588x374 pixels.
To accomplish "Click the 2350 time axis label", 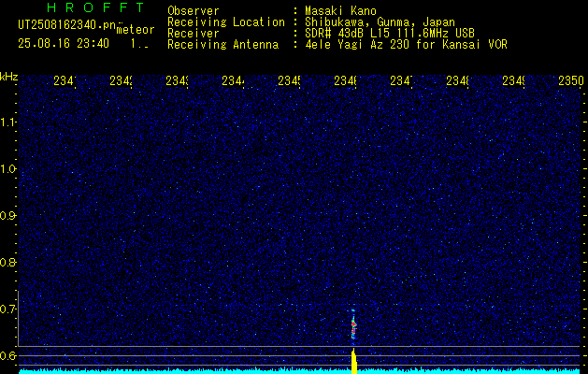I will (x=571, y=80).
